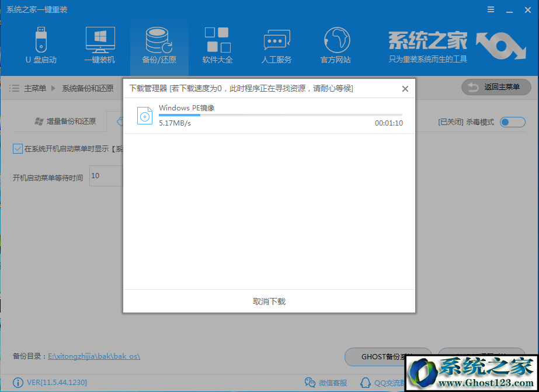The width and height of the screenshot is (539, 392).
Task: Open the 备份/还原 section
Action: (159, 46)
